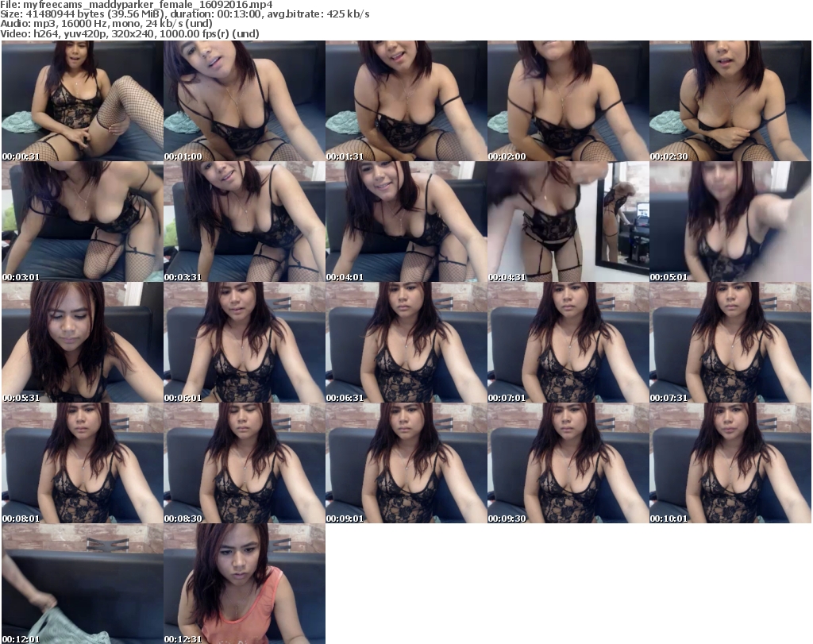Screen dimensions: 813x644
Task: Click the 00:10:01 thumbnail
Action: click(730, 463)
